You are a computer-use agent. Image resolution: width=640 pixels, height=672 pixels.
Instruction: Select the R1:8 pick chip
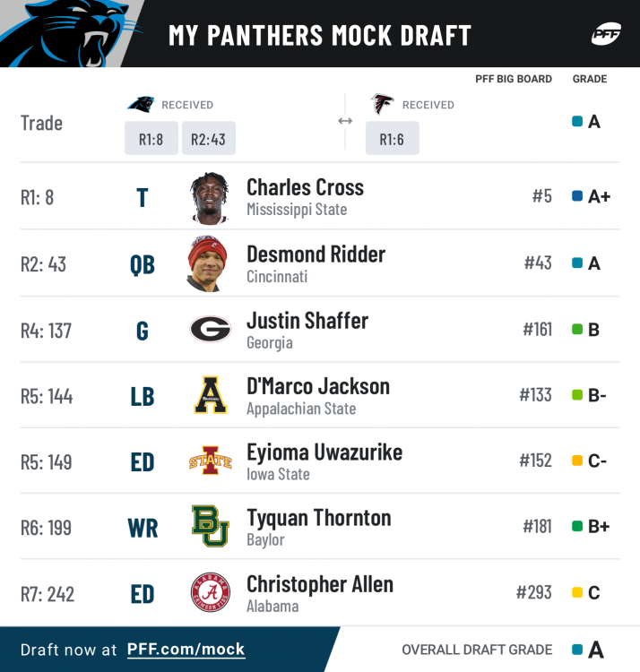tap(151, 139)
